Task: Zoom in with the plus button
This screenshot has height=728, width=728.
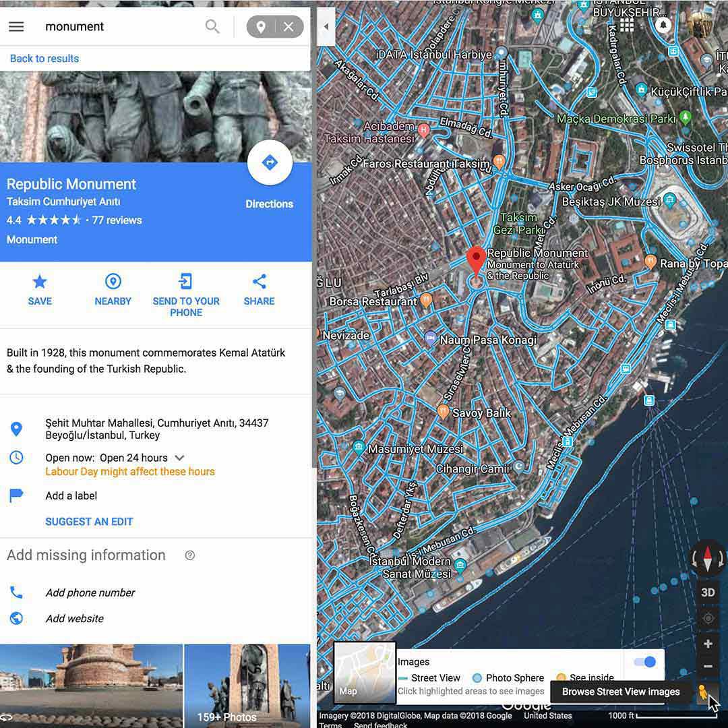Action: pyautogui.click(x=708, y=644)
